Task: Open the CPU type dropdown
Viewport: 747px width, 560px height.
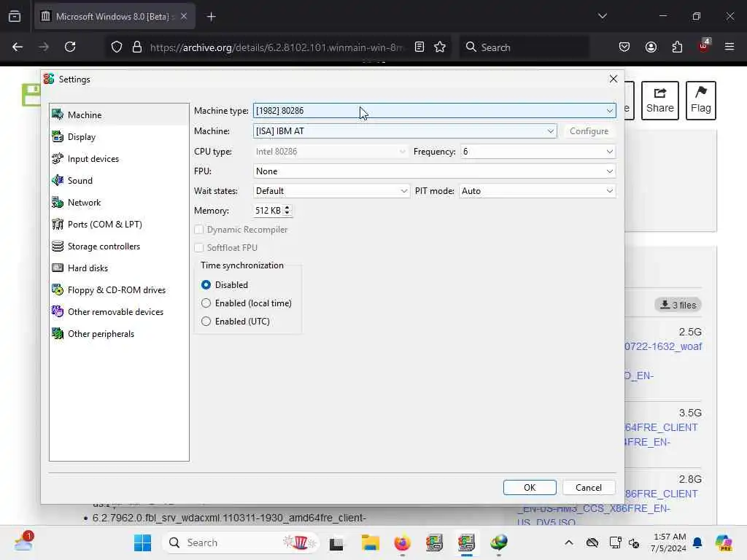Action: (330, 152)
